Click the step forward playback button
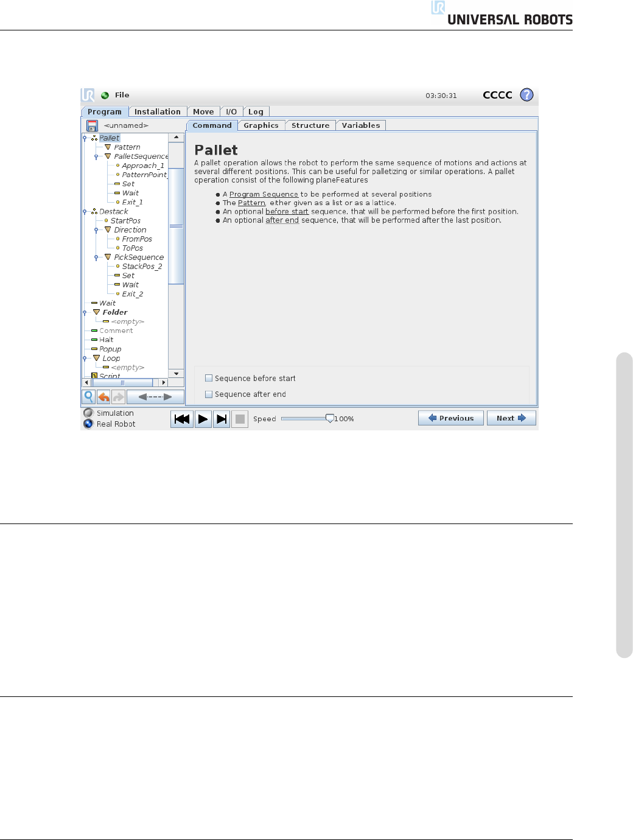The image size is (633, 840). pyautogui.click(x=222, y=419)
